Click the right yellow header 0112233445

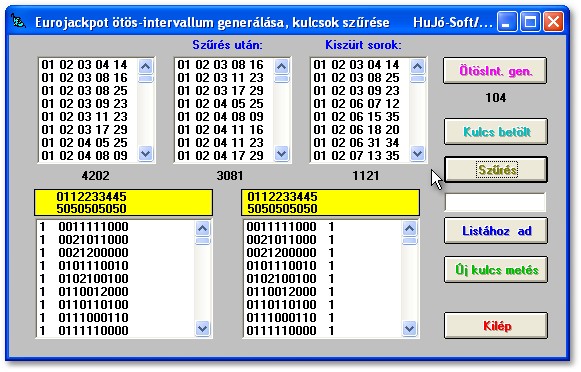tap(282, 196)
